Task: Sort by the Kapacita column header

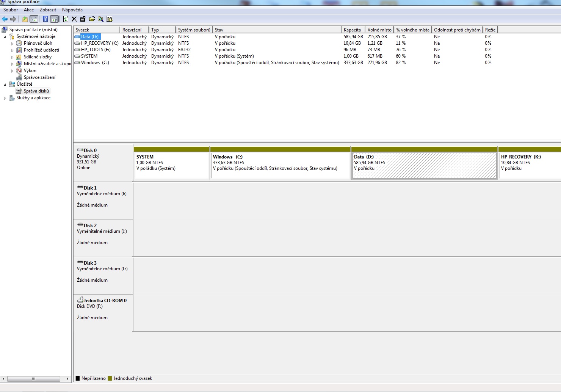Action: (x=353, y=30)
